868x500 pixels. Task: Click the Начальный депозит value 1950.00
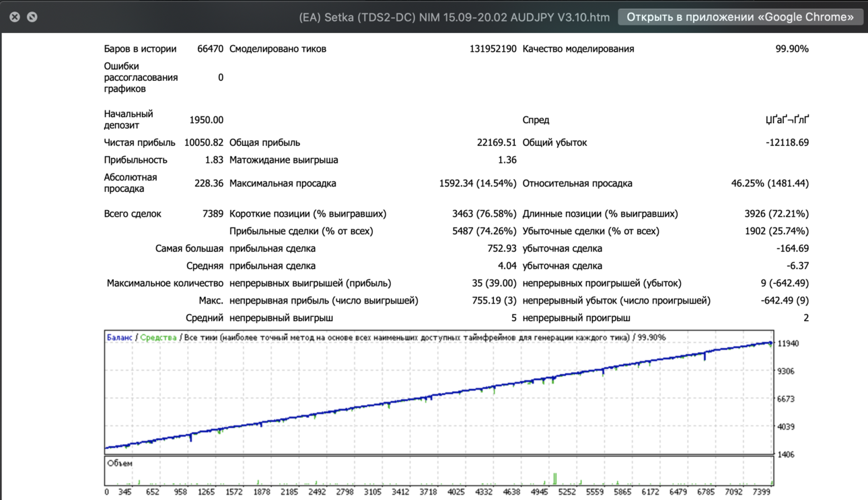[207, 120]
